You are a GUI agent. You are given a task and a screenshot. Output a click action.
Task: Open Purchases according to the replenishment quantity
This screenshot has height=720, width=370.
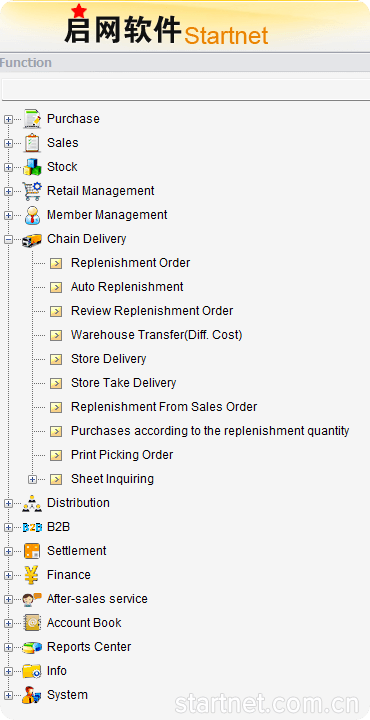click(210, 431)
